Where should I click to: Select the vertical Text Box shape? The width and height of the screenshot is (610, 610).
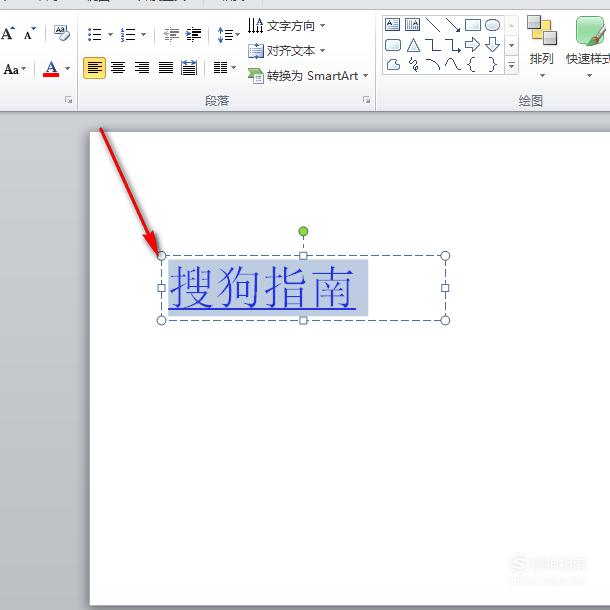point(412,25)
